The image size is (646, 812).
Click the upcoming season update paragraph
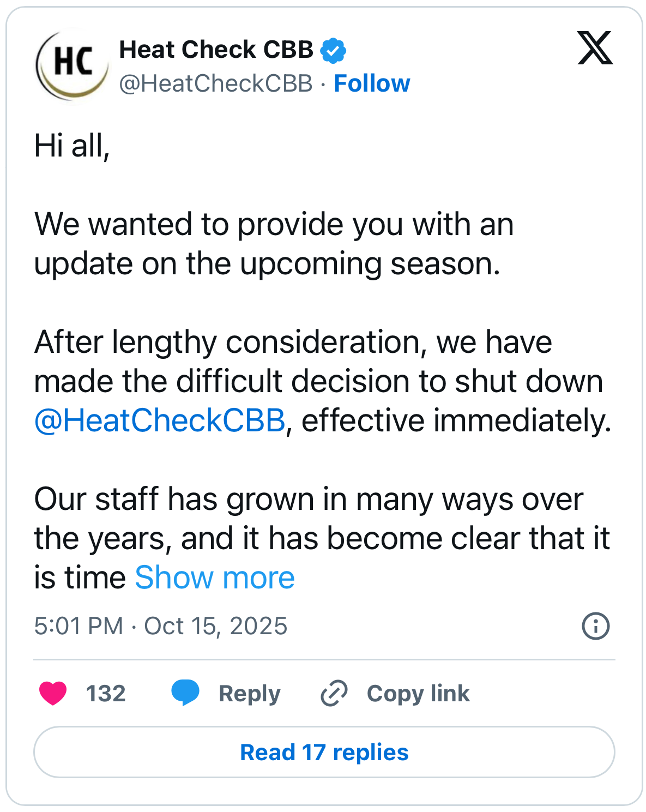tap(273, 244)
